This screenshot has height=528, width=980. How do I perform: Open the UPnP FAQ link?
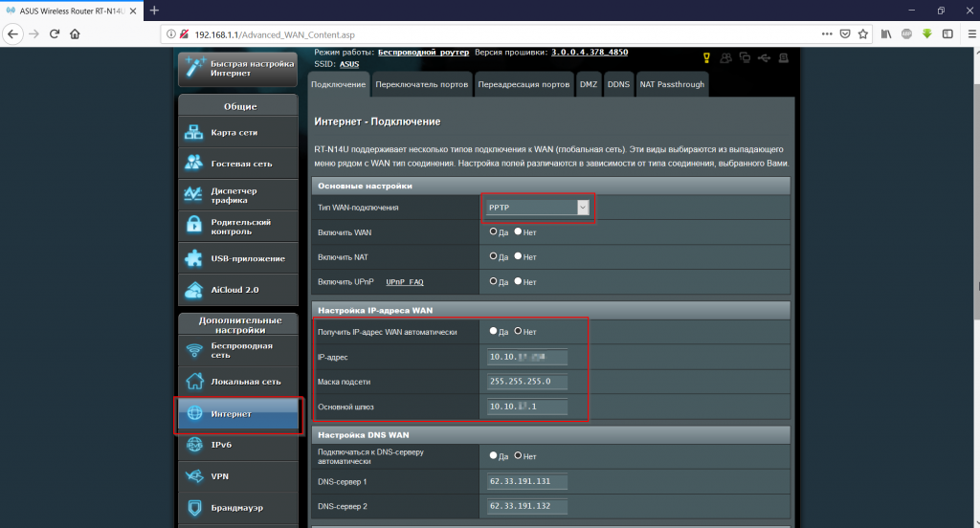405,282
